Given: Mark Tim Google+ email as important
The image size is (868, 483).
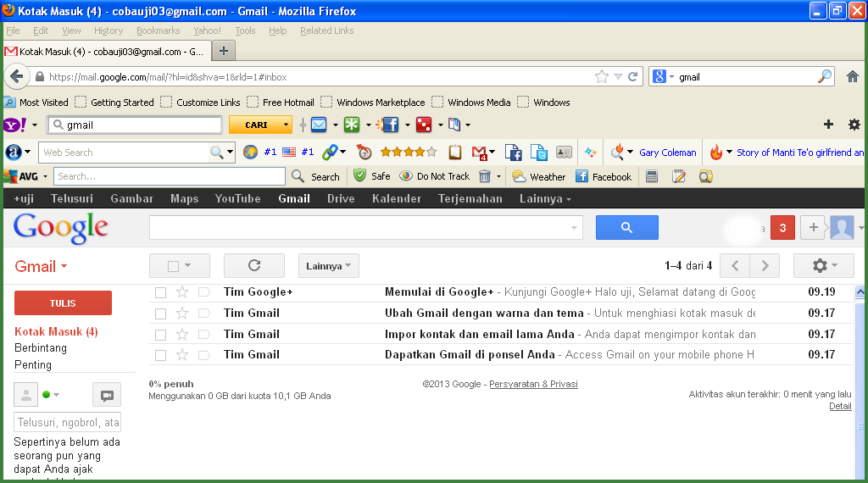Looking at the screenshot, I should 203,292.
